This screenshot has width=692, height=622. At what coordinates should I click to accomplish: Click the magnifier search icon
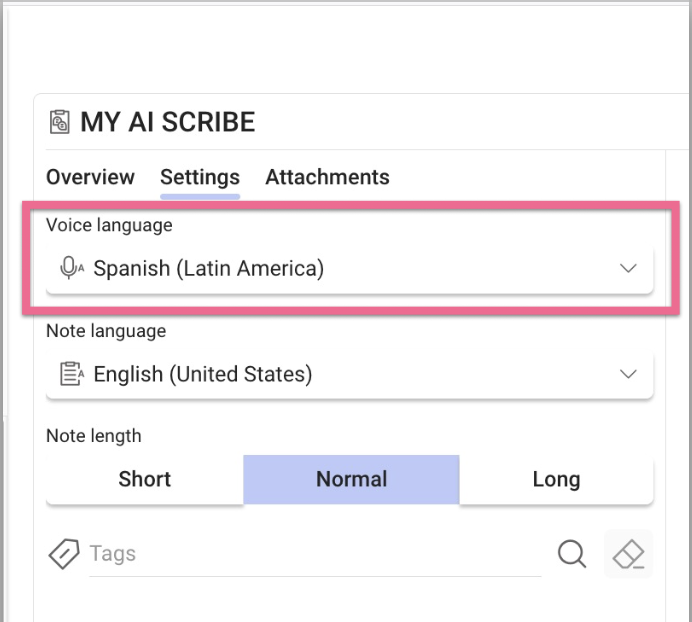572,554
